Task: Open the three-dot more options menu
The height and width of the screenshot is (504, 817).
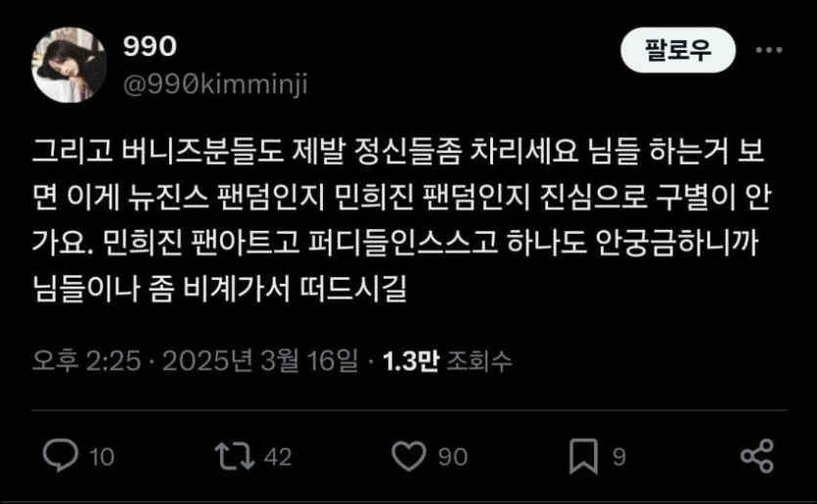Action: (x=769, y=50)
